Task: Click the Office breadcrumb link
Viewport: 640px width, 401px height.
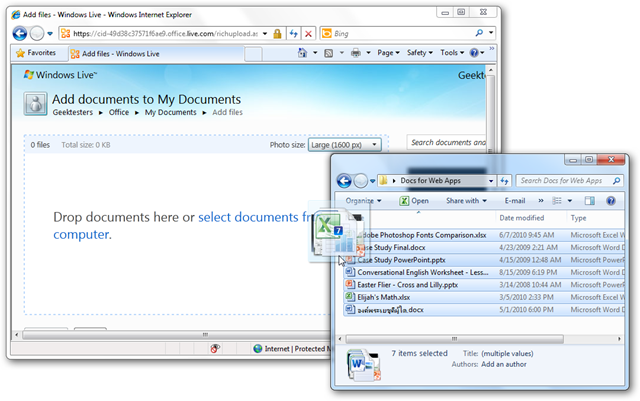Action: (x=119, y=112)
